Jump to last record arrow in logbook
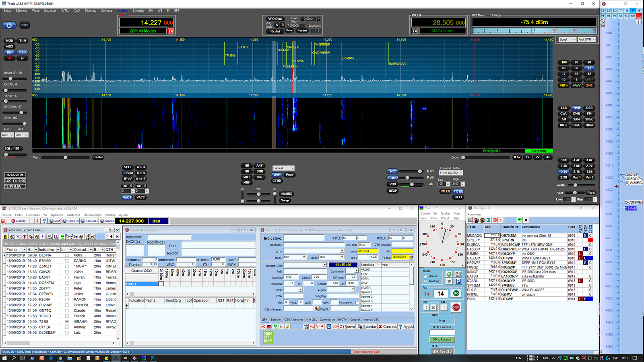The image size is (644, 362). 118,237
